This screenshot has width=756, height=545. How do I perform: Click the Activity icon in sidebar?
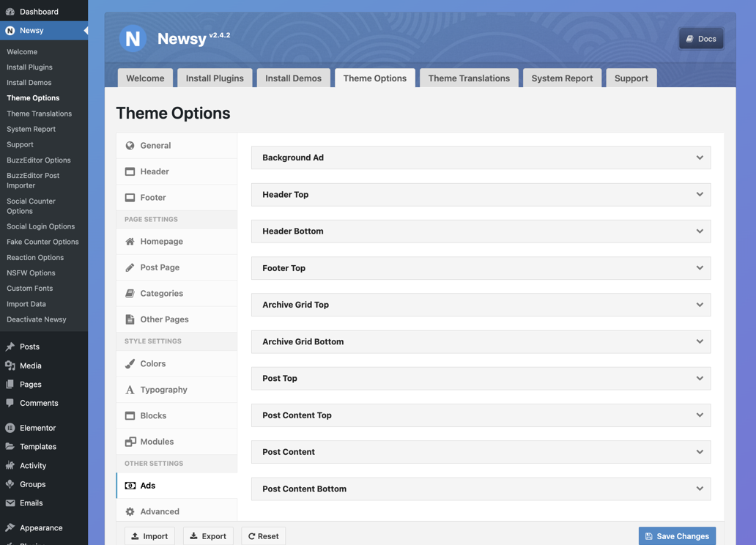pyautogui.click(x=10, y=465)
